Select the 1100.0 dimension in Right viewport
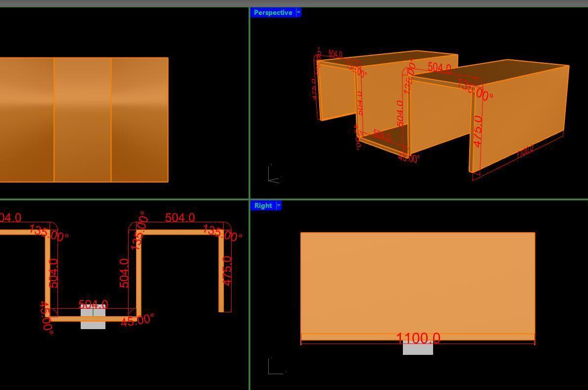Viewport: 588px width, 390px height. pos(418,338)
